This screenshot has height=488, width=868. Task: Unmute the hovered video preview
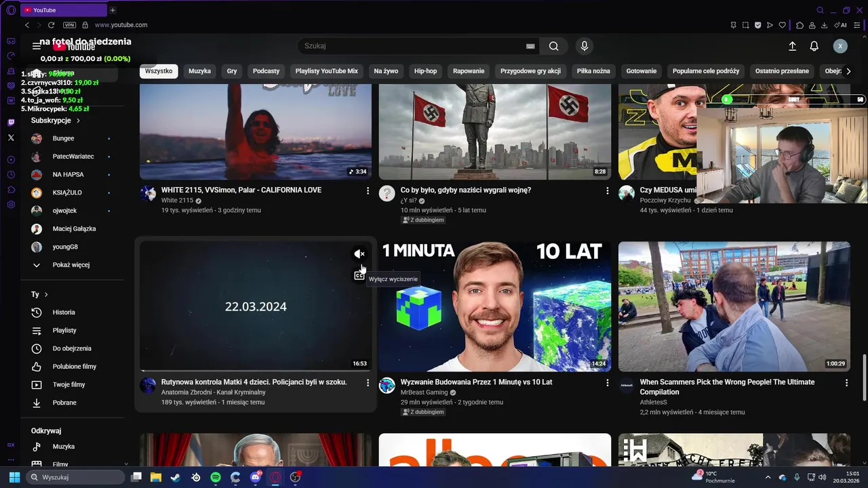359,254
